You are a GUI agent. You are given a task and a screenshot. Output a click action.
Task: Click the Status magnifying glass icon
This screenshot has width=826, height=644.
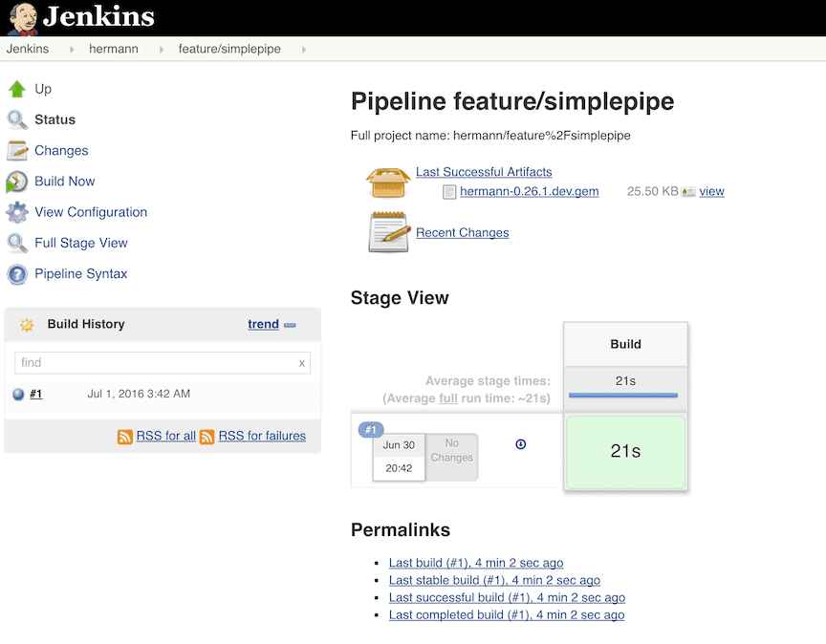(19, 118)
